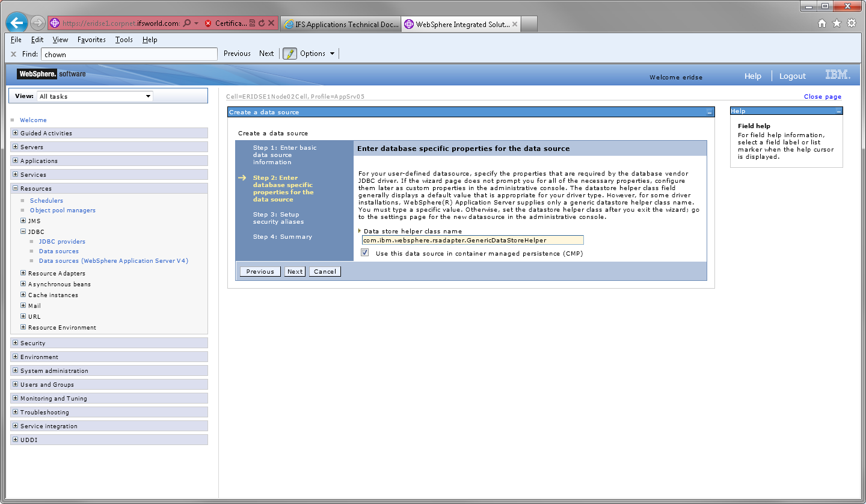866x504 pixels.
Task: Refresh the page with reload icon
Action: 262,23
